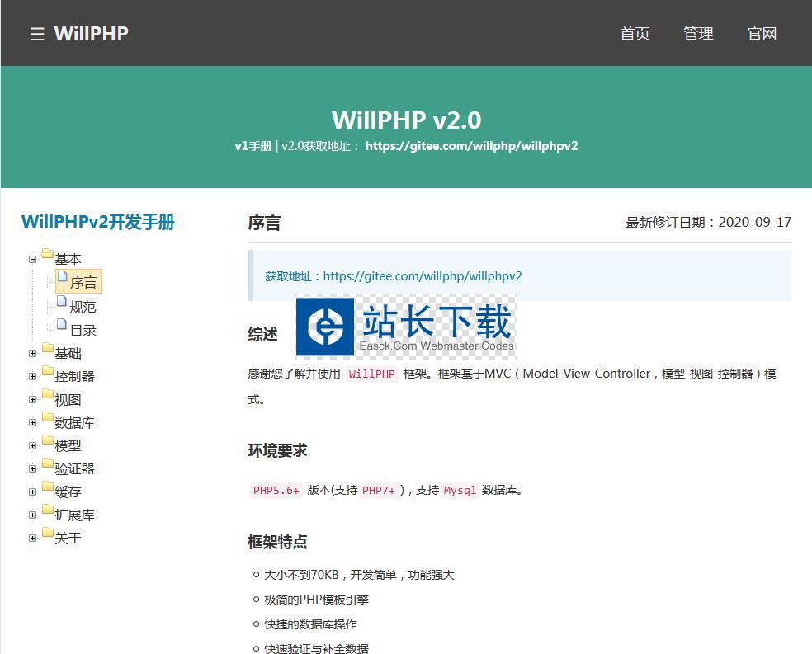Viewport: 812px width, 654px height.
Task: Click the folder icon next to 控制器
Action: pos(48,370)
